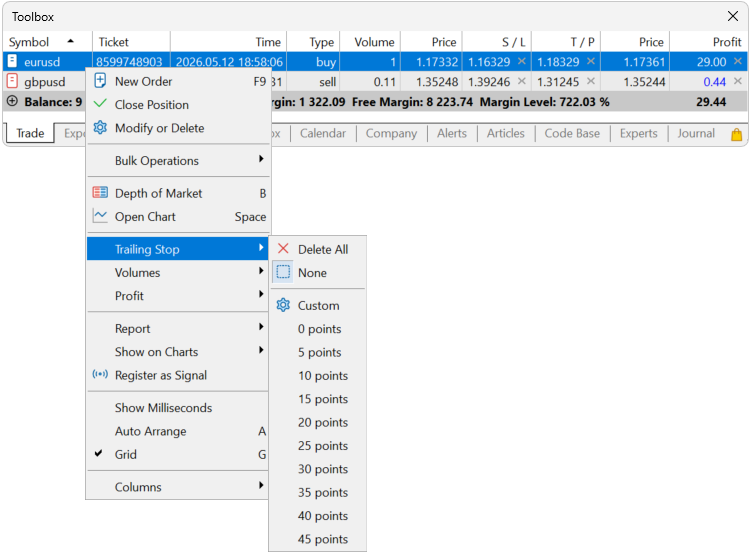This screenshot has width=750, height=554.
Task: Close the Toolbox panel
Action: [x=732, y=16]
